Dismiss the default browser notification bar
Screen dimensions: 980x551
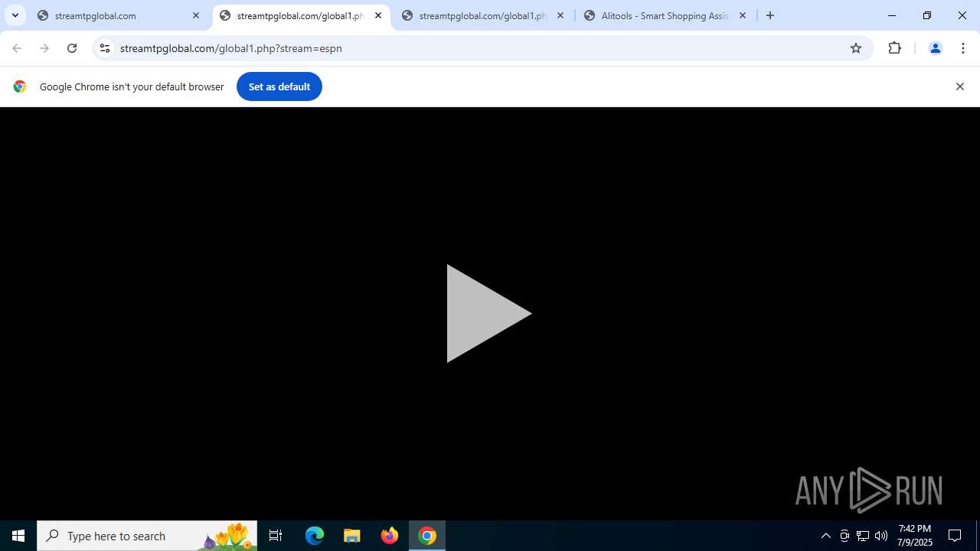[x=959, y=86]
